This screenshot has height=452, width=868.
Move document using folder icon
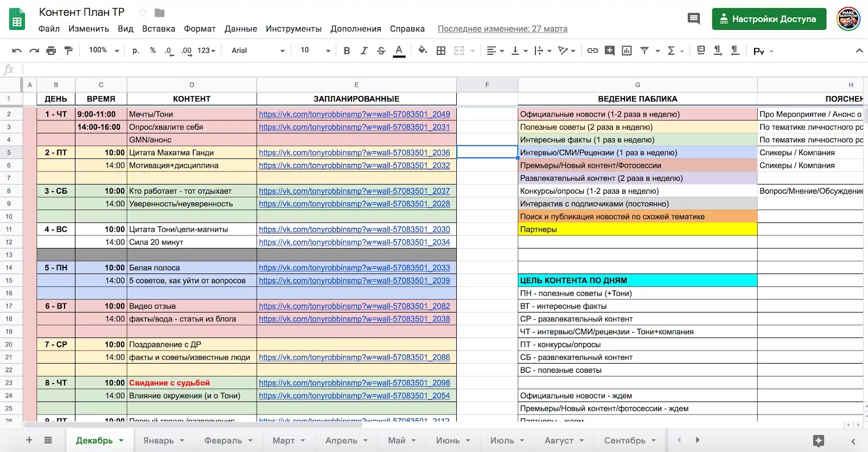[x=159, y=12]
